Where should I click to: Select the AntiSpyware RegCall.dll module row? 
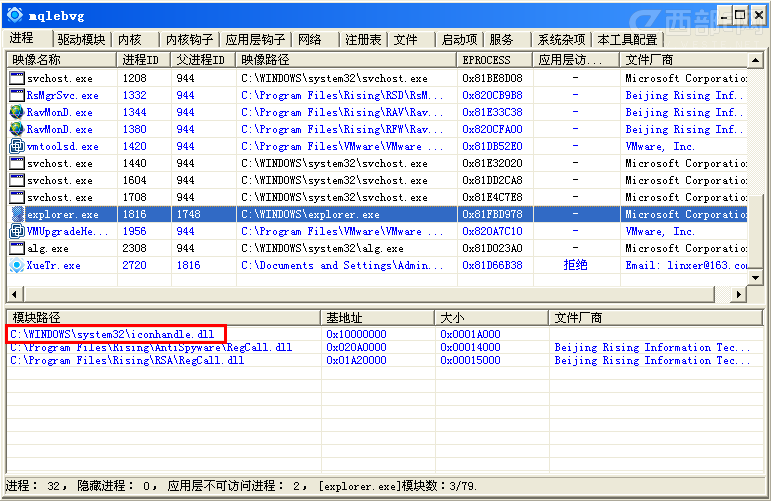point(151,347)
